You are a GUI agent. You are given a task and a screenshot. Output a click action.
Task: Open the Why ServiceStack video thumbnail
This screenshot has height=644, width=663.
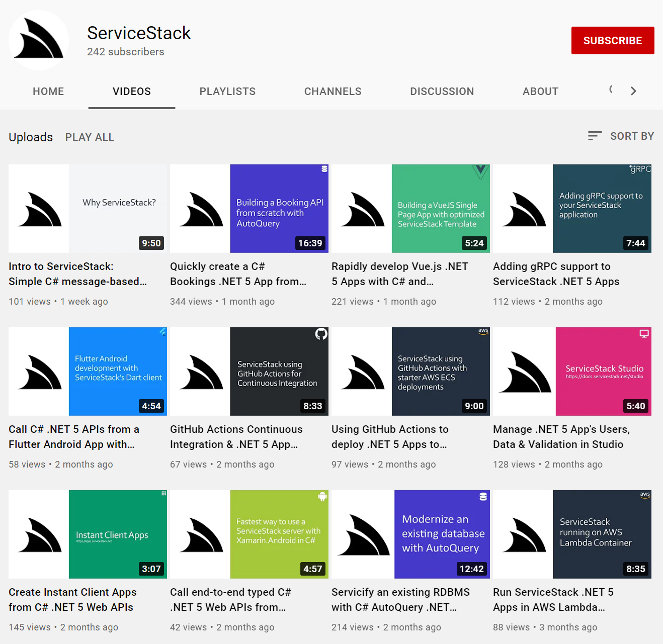point(88,209)
